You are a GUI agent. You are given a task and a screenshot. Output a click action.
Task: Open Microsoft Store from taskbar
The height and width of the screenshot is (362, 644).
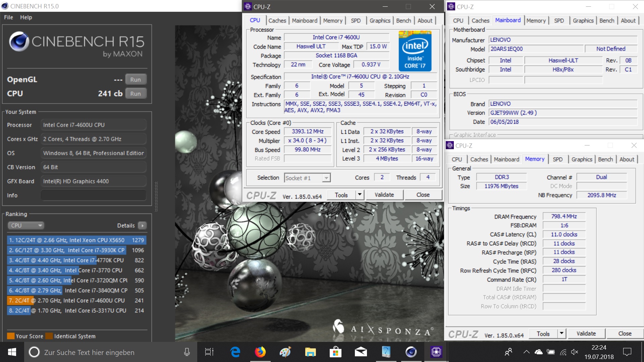coord(335,352)
